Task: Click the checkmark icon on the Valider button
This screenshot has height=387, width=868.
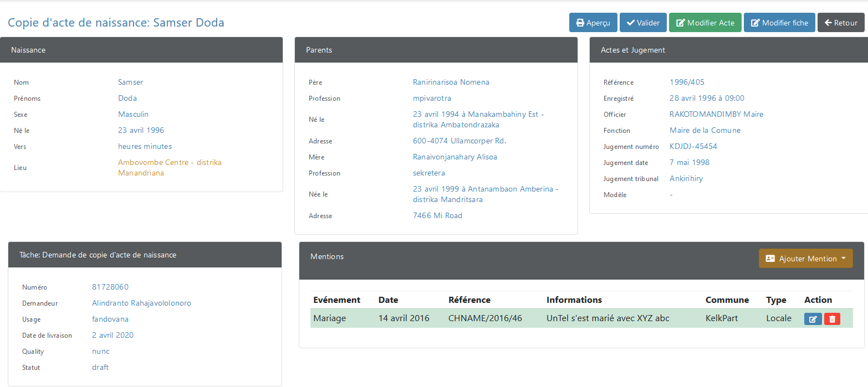Action: tap(631, 23)
